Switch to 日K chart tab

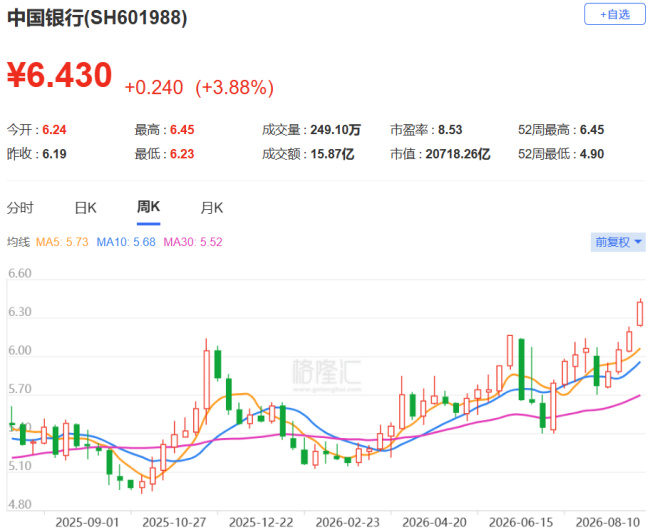[85, 208]
